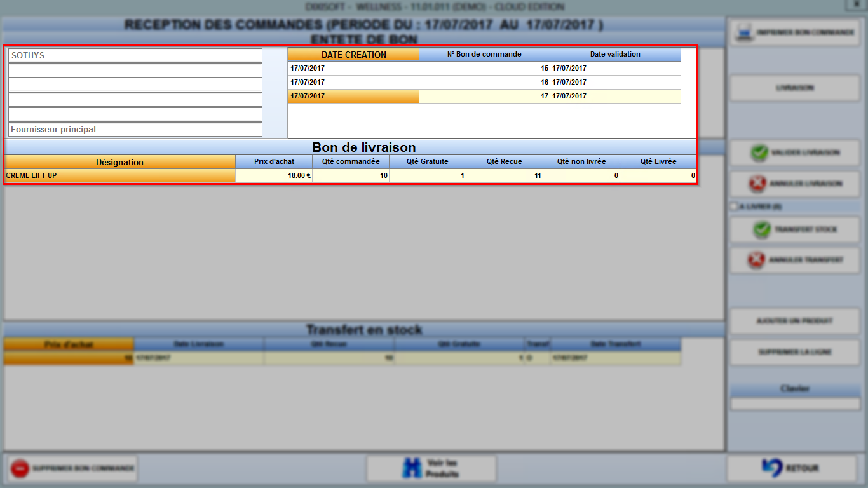Click the red cross on Annuler Livraison
Screen dimensions: 868x488
coord(758,184)
